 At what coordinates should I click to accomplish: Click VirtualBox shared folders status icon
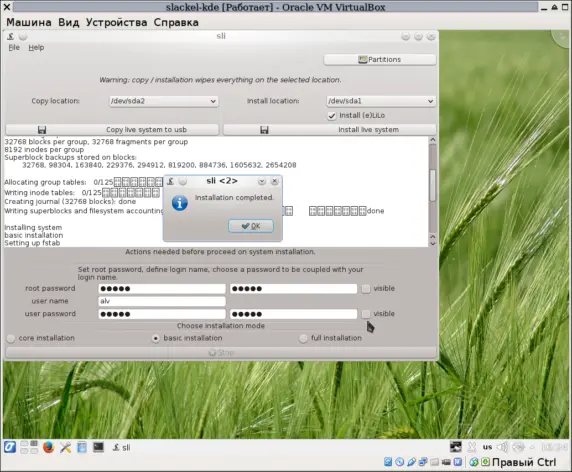[434, 462]
